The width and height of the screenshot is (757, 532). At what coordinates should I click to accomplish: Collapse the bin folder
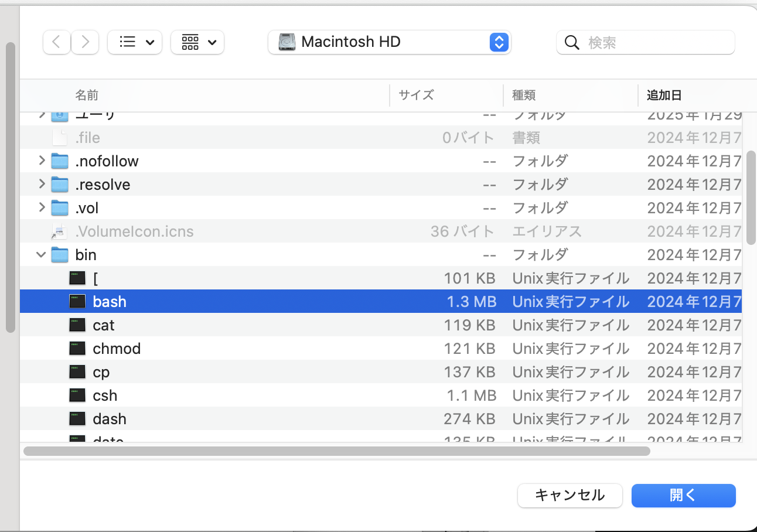coord(41,254)
